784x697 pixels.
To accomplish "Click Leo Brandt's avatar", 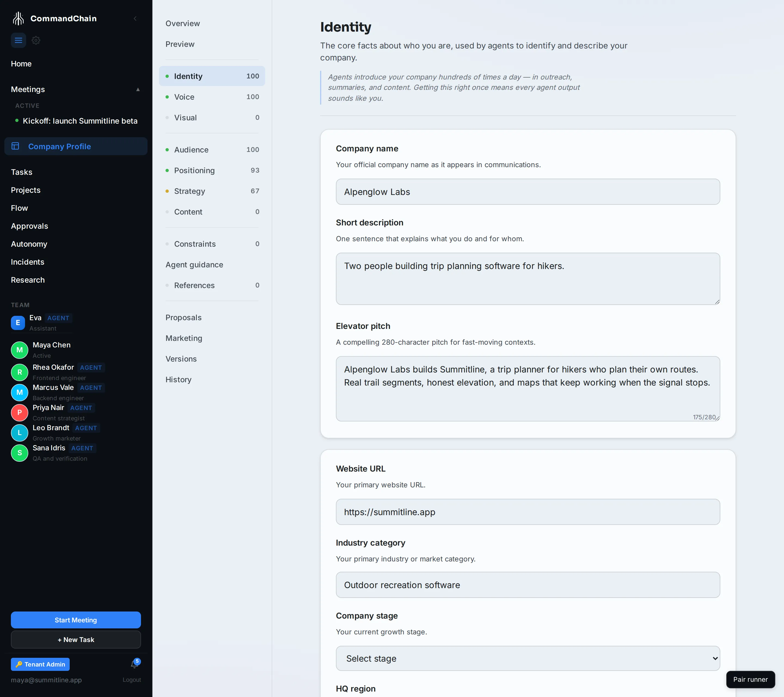I will click(20, 433).
